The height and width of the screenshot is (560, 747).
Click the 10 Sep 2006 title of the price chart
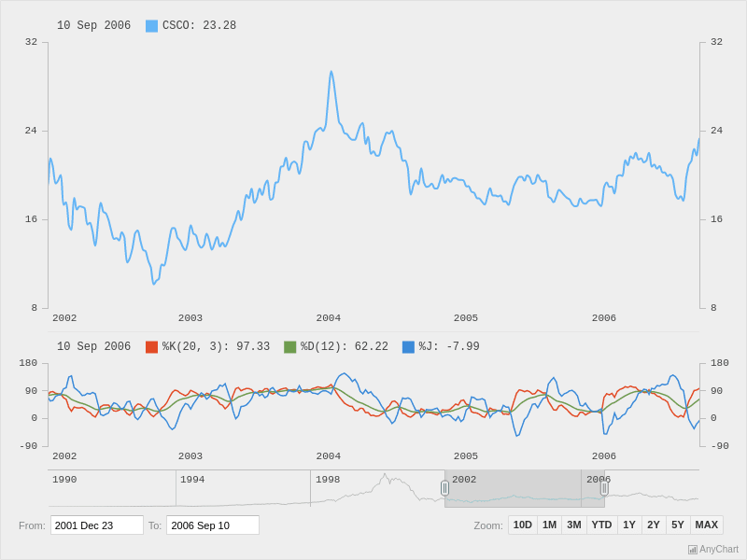click(94, 26)
